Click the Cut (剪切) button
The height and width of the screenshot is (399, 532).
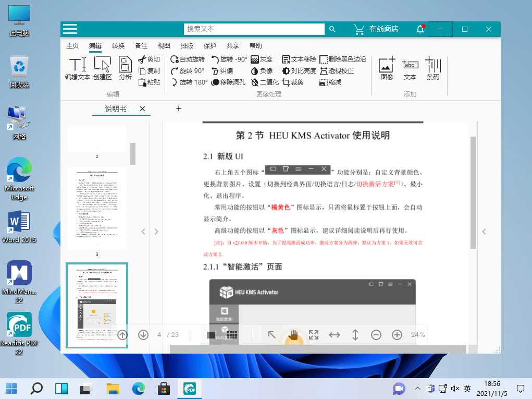[x=149, y=59]
